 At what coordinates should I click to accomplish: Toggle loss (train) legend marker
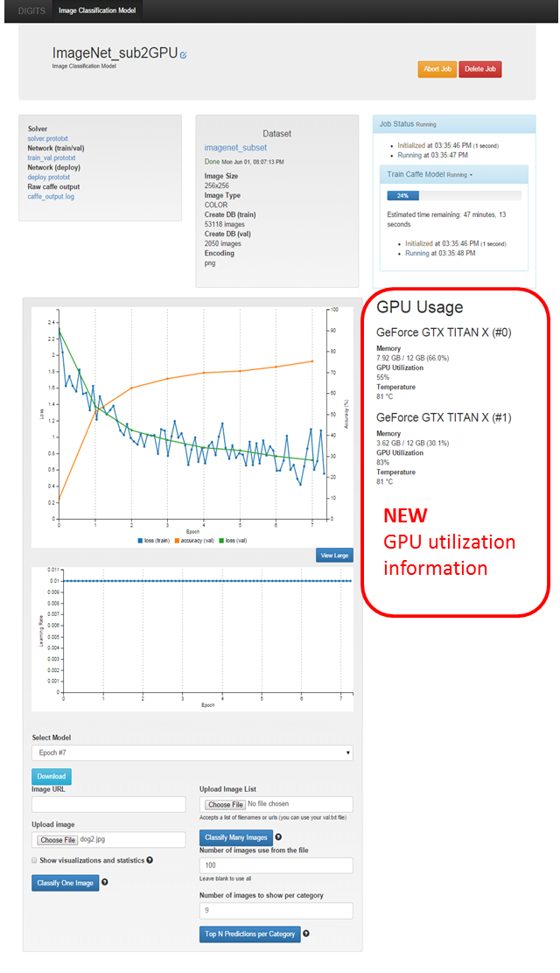(x=140, y=541)
